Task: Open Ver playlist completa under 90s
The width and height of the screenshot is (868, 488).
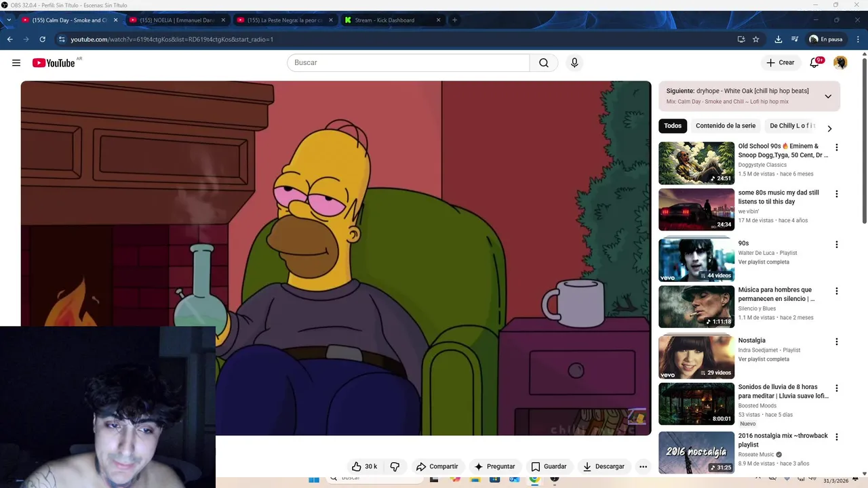Action: pyautogui.click(x=764, y=262)
